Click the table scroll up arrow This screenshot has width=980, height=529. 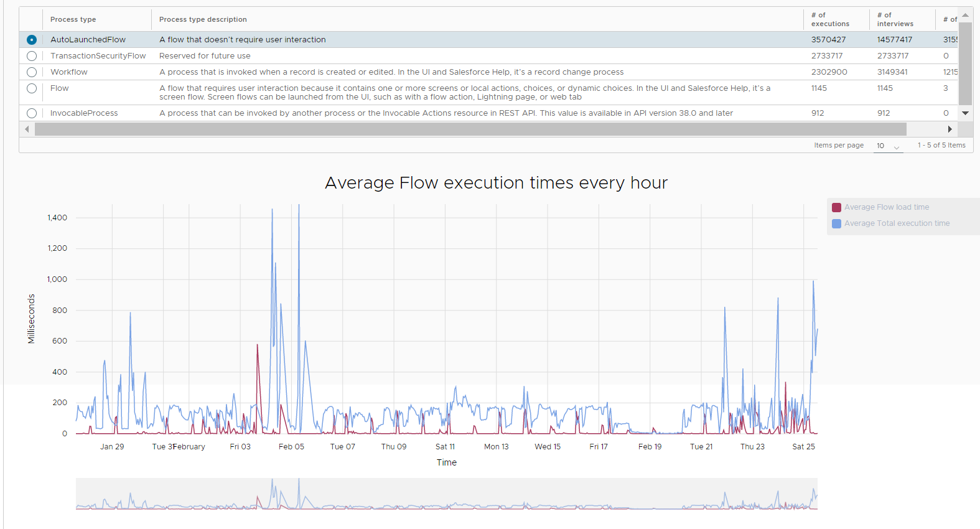pos(965,15)
